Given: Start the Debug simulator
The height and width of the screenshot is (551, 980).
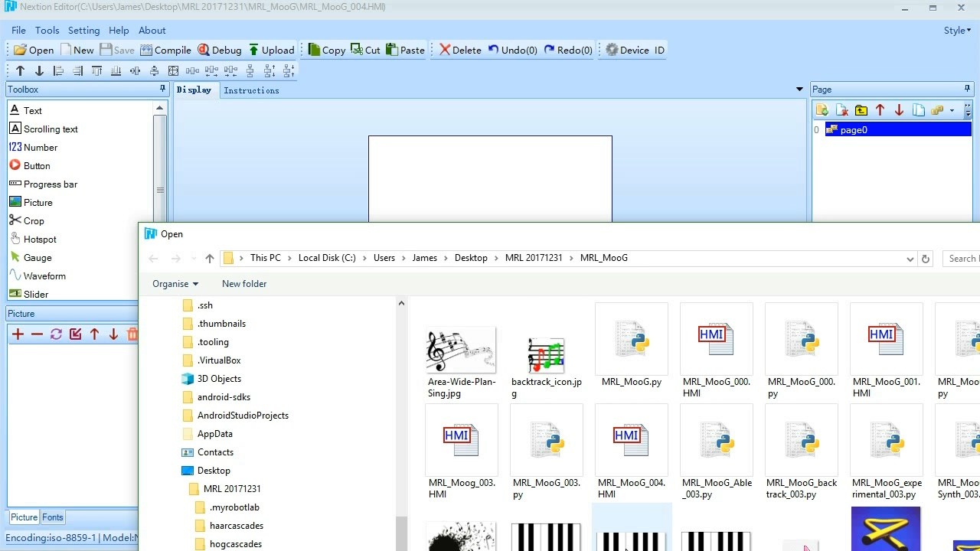Looking at the screenshot, I should (x=219, y=50).
